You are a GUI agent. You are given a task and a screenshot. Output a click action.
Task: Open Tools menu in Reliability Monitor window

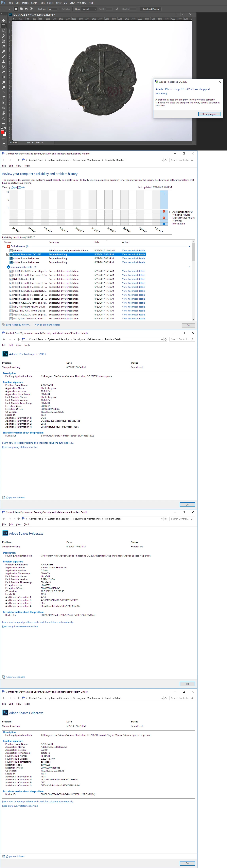click(x=27, y=166)
